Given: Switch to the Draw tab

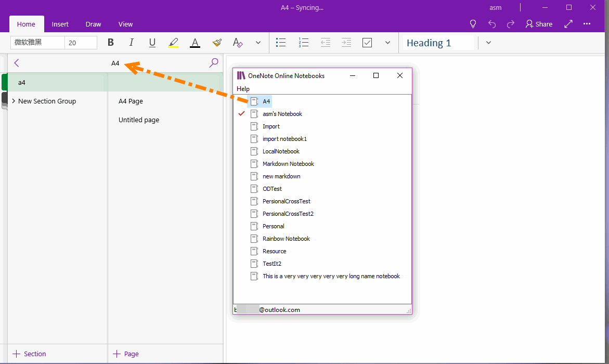Looking at the screenshot, I should [x=93, y=24].
